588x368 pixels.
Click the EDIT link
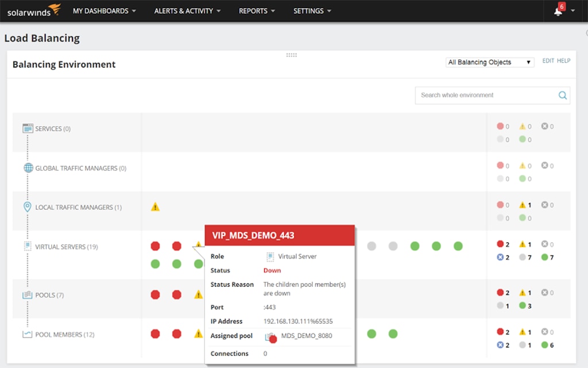click(x=548, y=60)
